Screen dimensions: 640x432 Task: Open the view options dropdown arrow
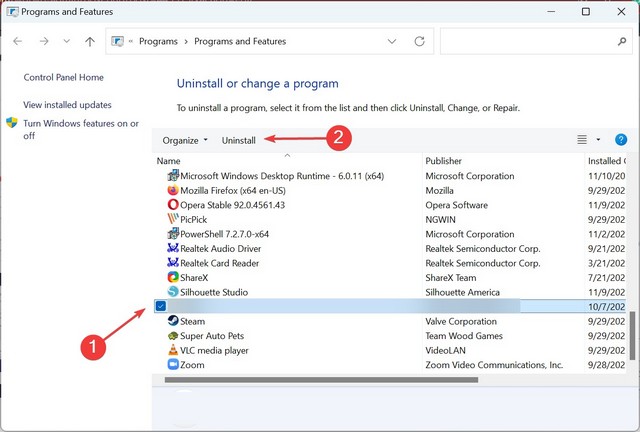(x=598, y=141)
